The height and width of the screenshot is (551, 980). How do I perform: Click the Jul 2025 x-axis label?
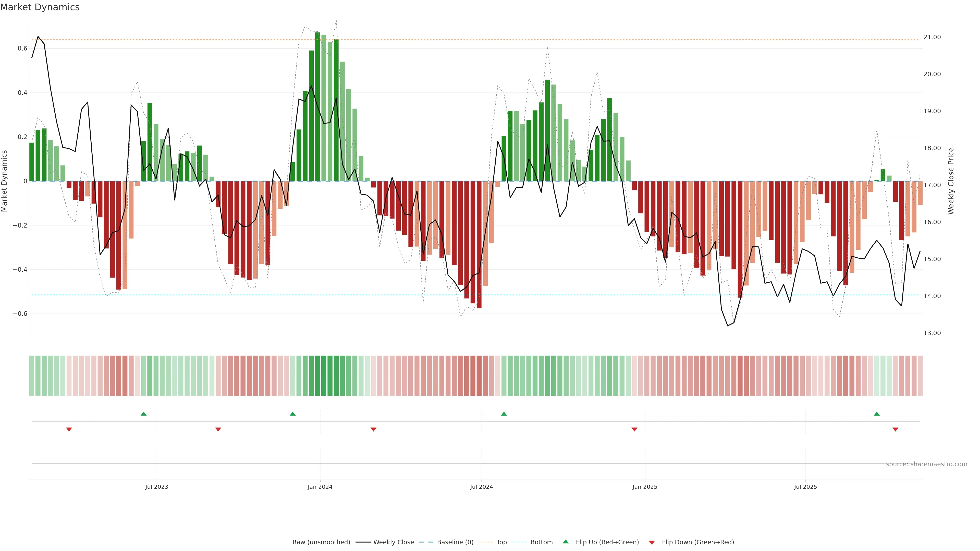(805, 487)
